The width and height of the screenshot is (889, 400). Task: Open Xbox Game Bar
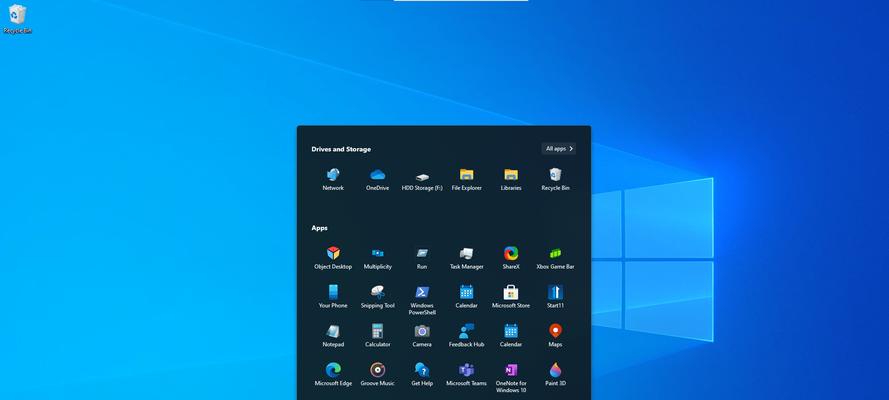(556, 258)
